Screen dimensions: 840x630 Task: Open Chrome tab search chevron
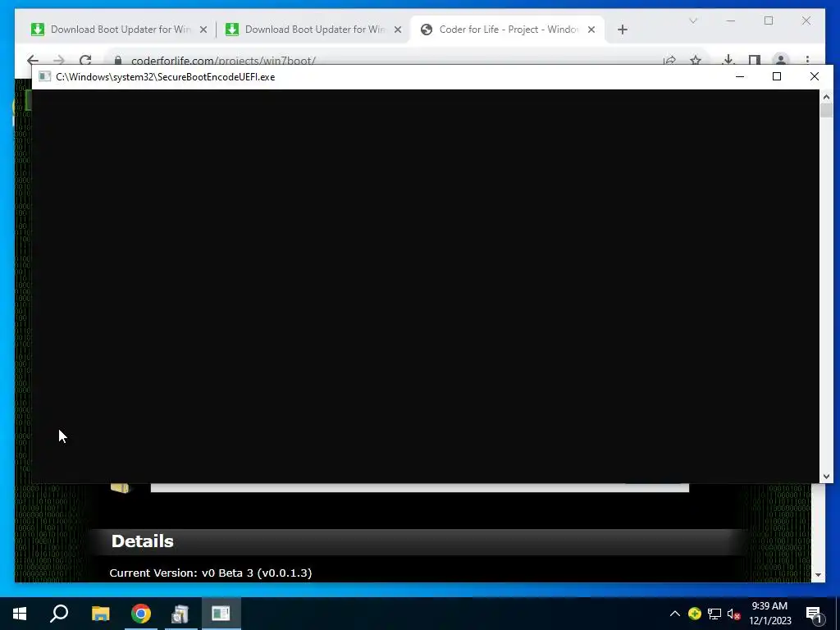coord(692,21)
